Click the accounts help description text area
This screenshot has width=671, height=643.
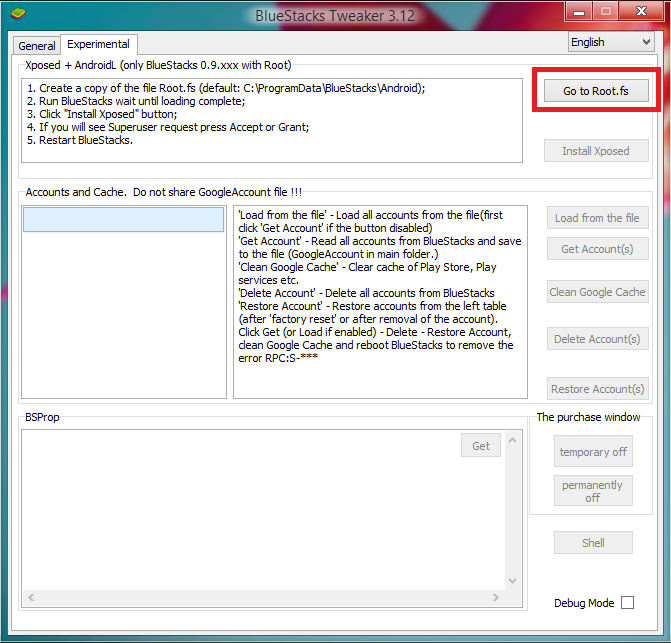click(x=380, y=302)
